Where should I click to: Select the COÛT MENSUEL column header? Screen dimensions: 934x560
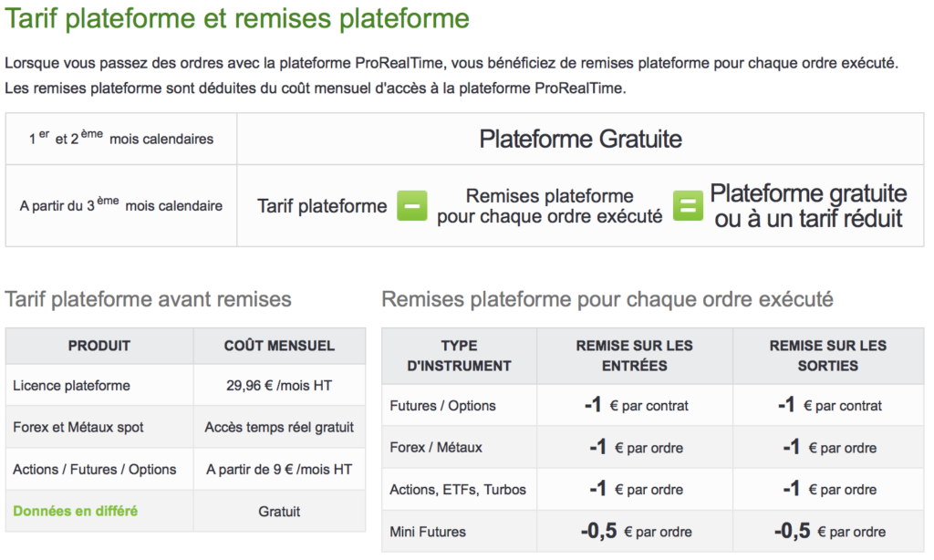point(279,346)
